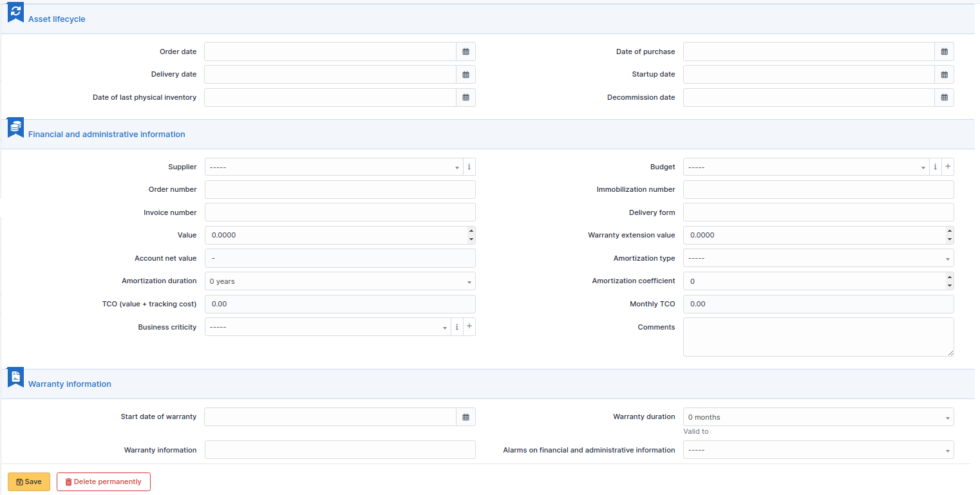Viewport: 980px width, 495px height.
Task: Click the 'Valid to' text
Action: (x=696, y=431)
